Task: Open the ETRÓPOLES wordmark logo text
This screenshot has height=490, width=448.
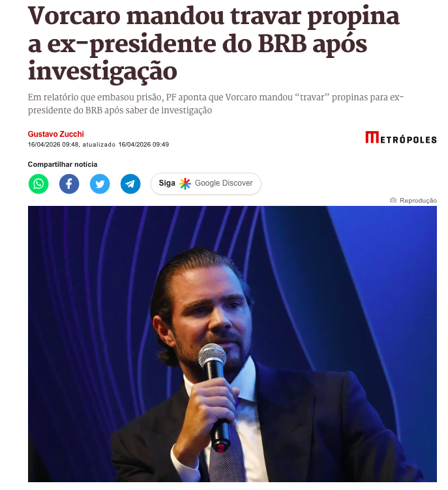Action: [408, 139]
